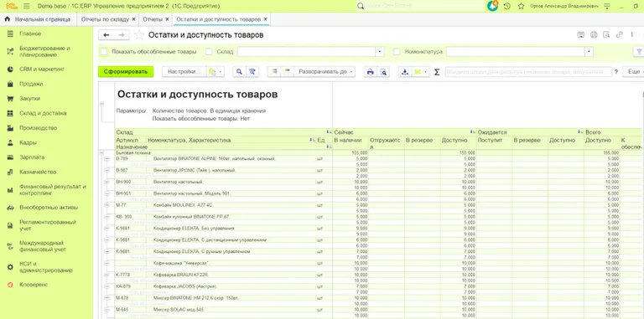Collapse the М-77 Комбайн MOULINEX row

point(107,205)
